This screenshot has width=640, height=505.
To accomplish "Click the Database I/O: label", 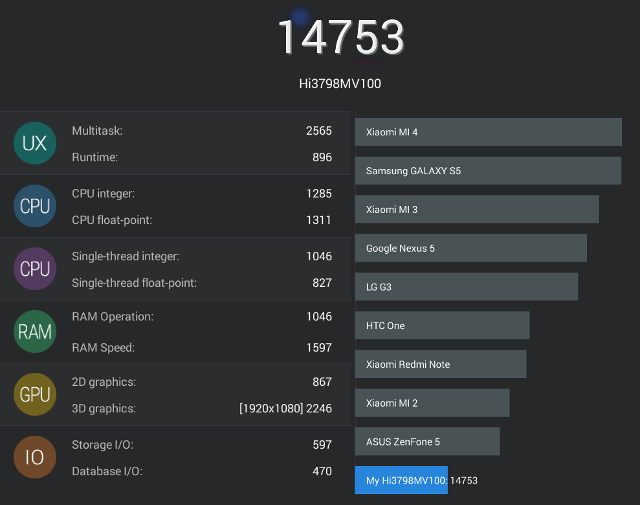I will coord(107,472).
